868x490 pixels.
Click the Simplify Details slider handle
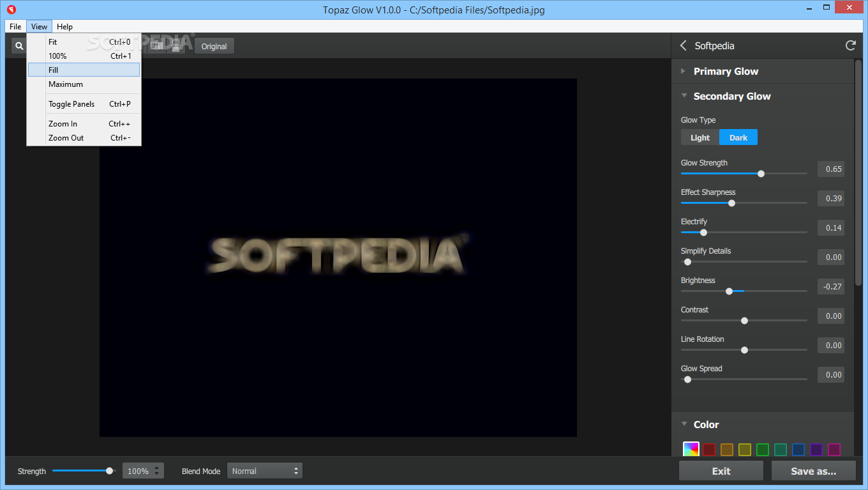click(687, 262)
